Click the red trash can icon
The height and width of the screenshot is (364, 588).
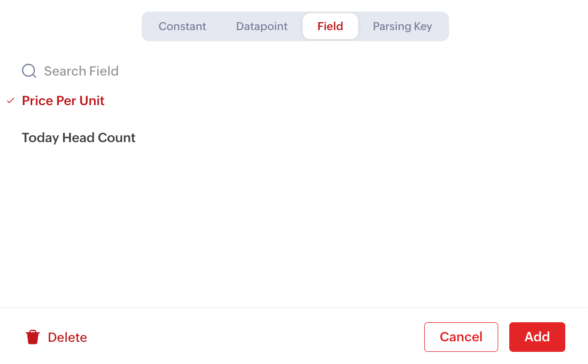coord(33,337)
